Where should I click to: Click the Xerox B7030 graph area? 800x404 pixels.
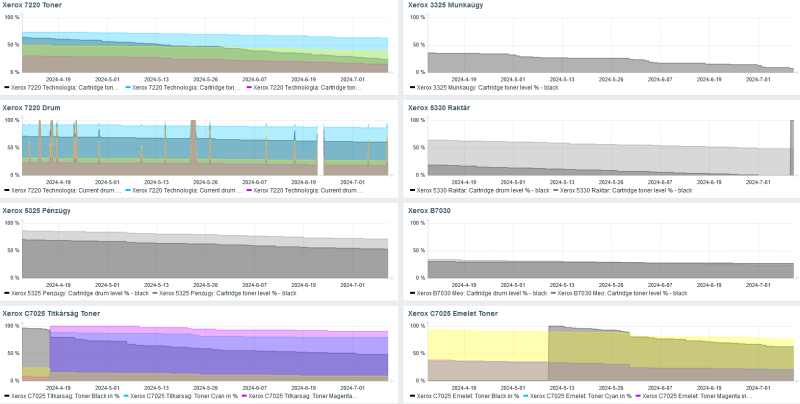coord(611,250)
